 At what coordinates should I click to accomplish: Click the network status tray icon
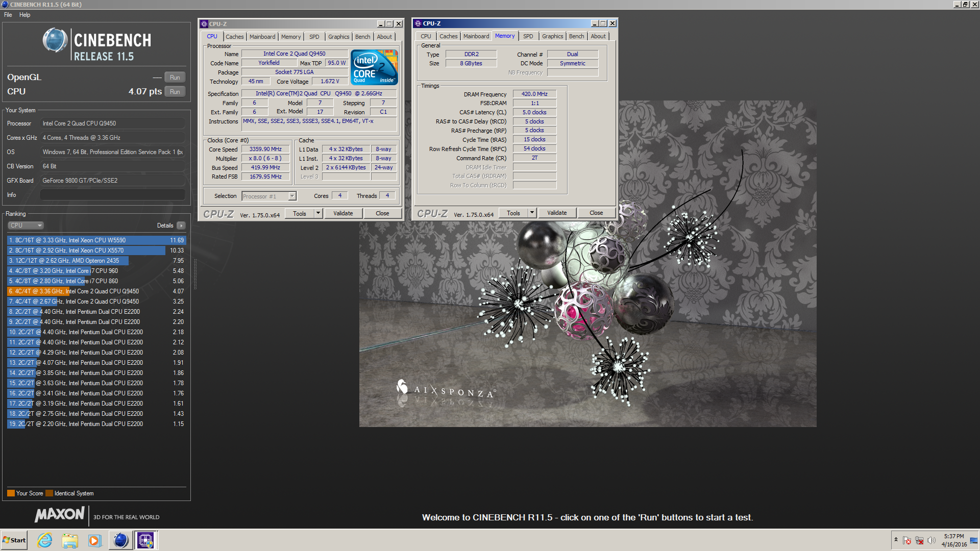(919, 540)
